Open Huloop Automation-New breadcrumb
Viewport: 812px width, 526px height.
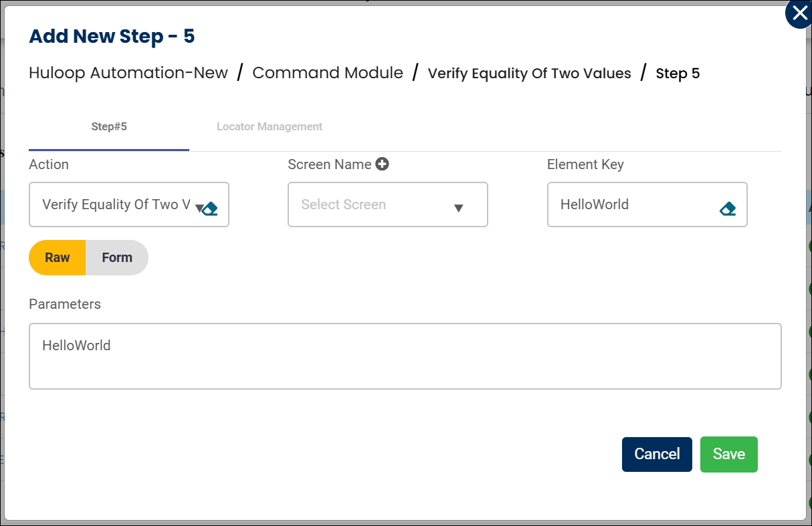(128, 73)
